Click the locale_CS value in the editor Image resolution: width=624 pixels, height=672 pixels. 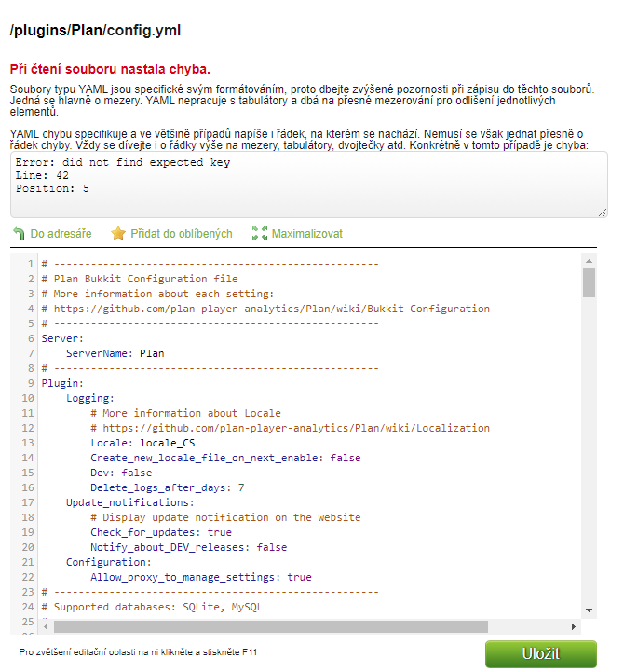(155, 443)
